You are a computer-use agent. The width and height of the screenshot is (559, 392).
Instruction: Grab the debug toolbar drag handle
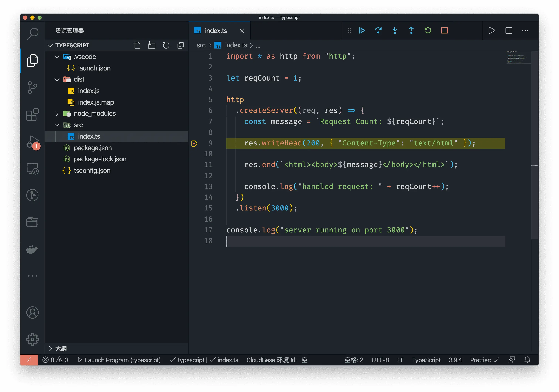coord(349,30)
